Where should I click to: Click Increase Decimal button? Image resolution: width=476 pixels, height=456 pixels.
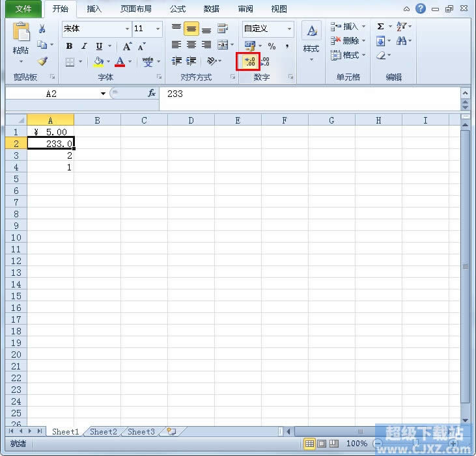250,62
